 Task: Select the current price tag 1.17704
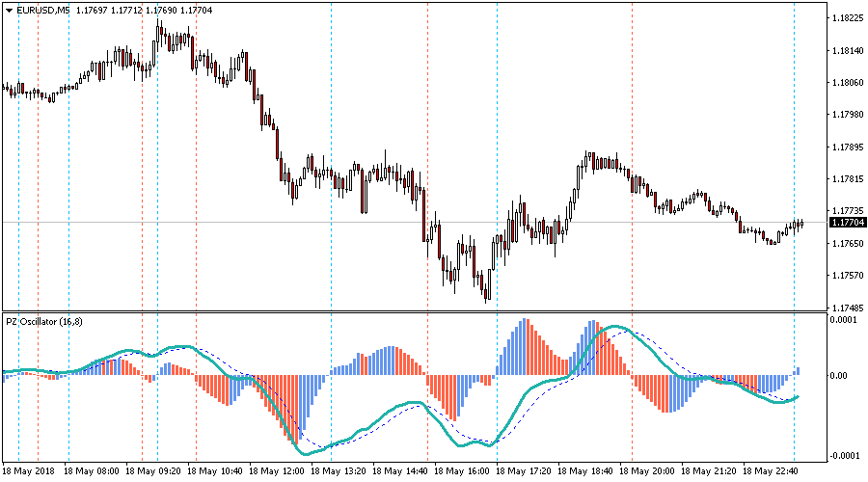[848, 222]
